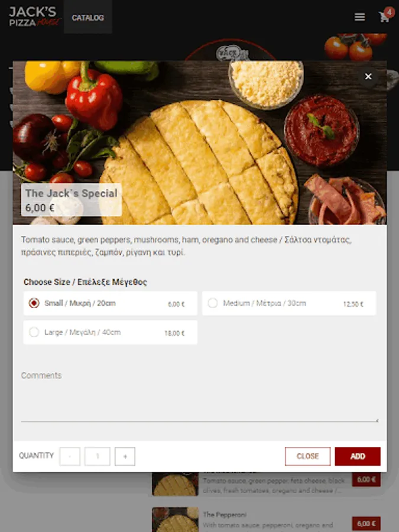Click The Pepperoni pizza thumbnail

click(175, 520)
